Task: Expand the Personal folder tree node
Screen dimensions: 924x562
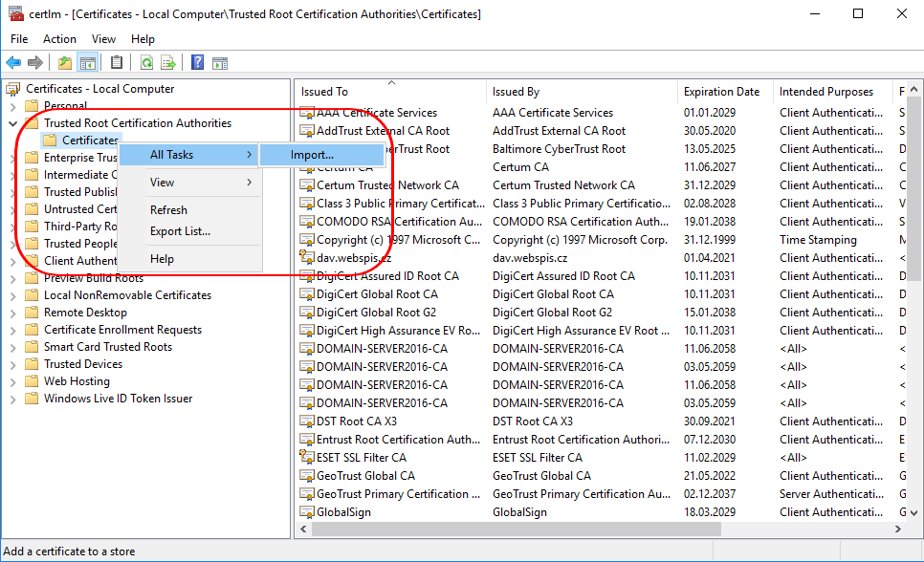Action: tap(13, 106)
